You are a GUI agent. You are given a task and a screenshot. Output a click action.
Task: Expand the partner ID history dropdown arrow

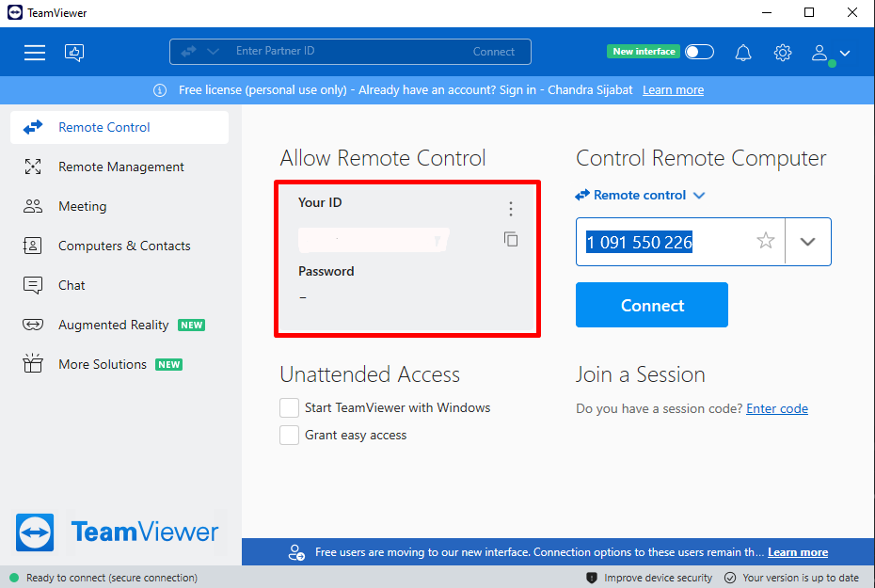point(807,242)
